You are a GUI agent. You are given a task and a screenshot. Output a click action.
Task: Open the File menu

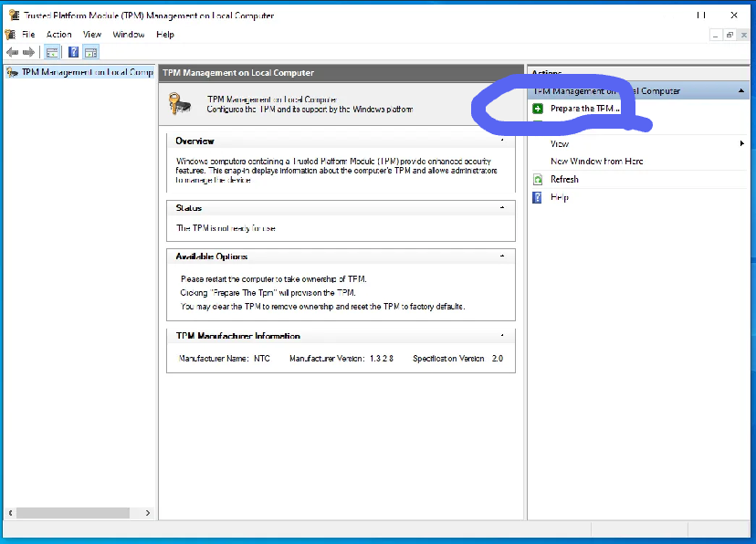(x=28, y=35)
